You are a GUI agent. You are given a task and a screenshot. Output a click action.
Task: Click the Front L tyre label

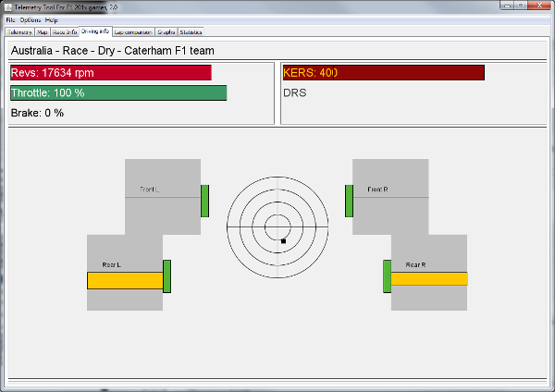click(x=149, y=190)
